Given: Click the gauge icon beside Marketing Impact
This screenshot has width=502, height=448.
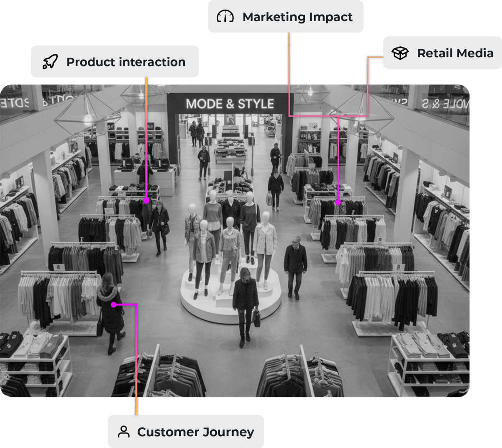Looking at the screenshot, I should pos(225,17).
